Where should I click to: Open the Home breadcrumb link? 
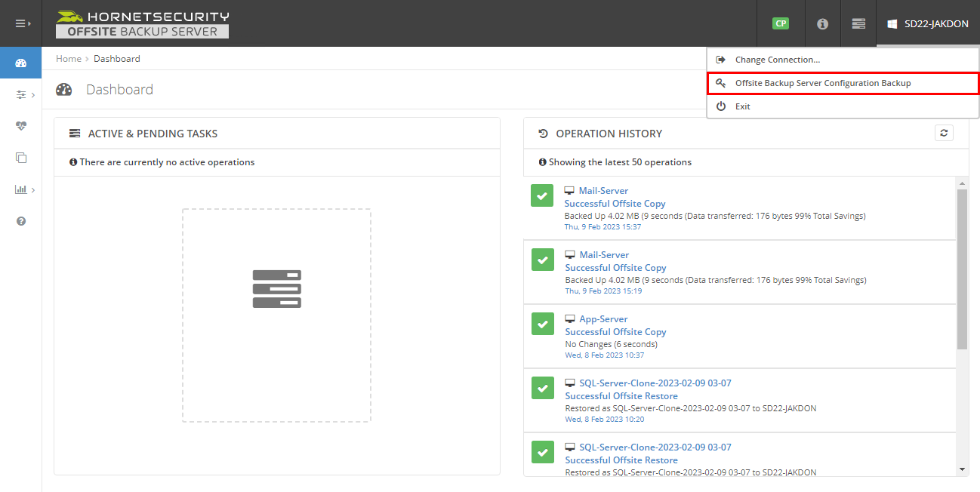tap(68, 58)
